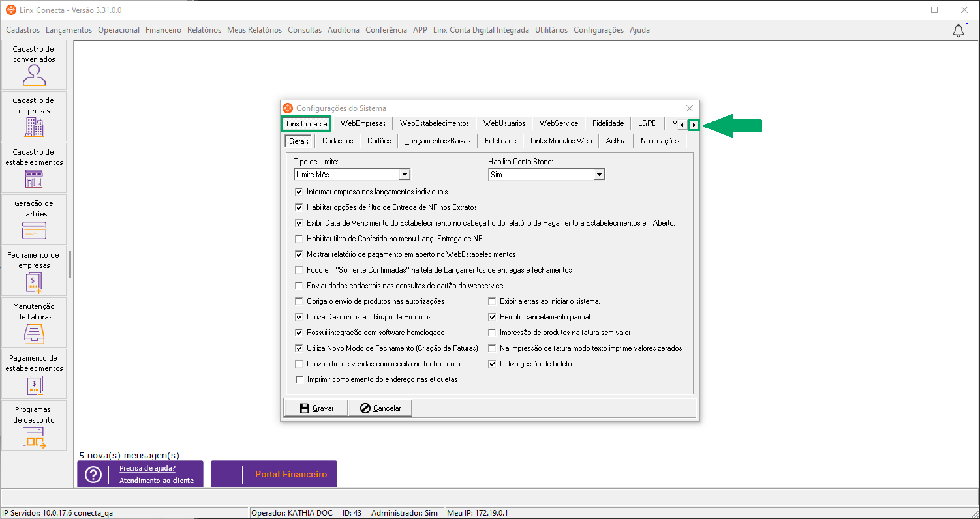
Task: Open Geração de cartões sidebar shortcut
Action: point(34,220)
